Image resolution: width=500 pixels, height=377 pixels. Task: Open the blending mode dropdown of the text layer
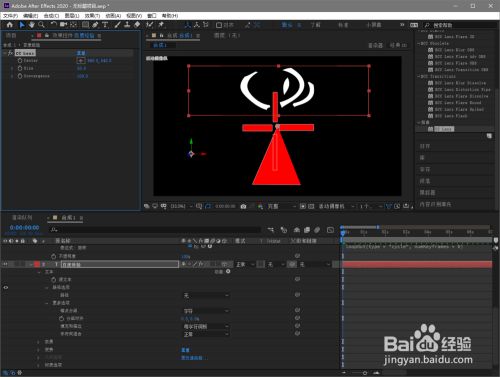(x=245, y=264)
